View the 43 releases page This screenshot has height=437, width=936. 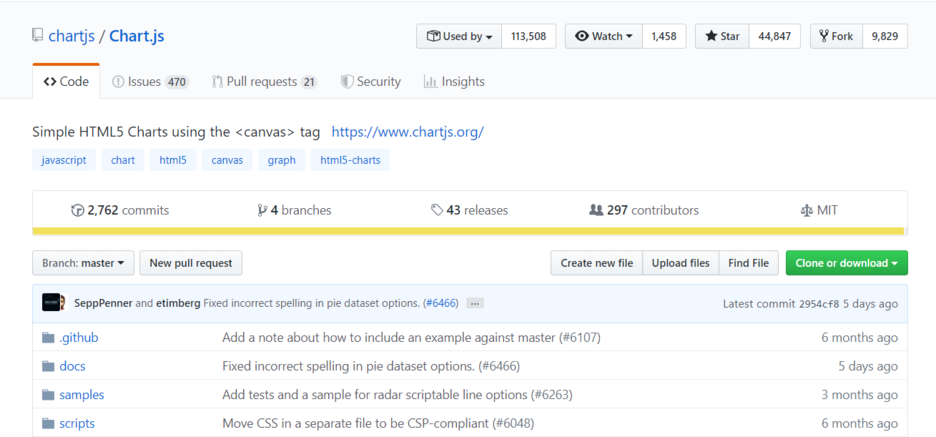(469, 210)
